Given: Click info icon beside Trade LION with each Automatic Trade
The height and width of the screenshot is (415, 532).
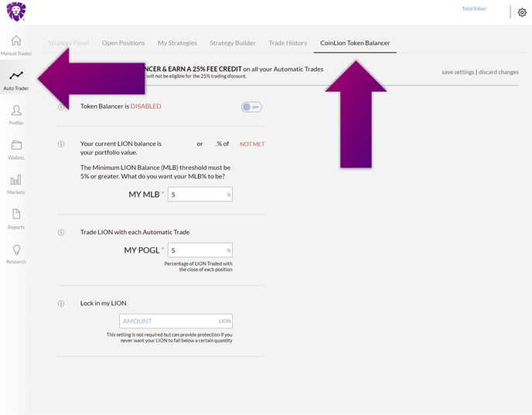Looking at the screenshot, I should click(61, 233).
